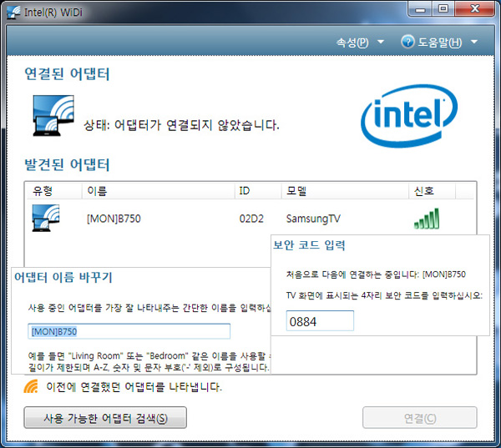This screenshot has width=501, height=448.
Task: Close the Intel WiDi window
Action: tap(475, 9)
